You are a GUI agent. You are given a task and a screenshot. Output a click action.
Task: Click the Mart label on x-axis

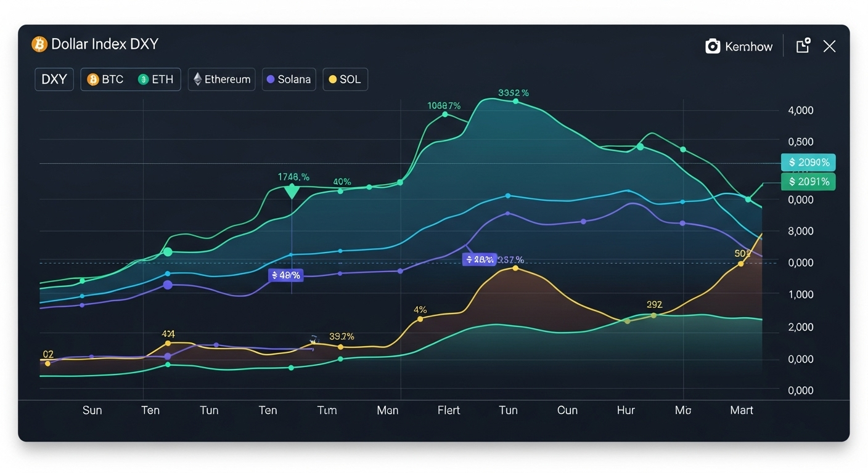pyautogui.click(x=741, y=410)
